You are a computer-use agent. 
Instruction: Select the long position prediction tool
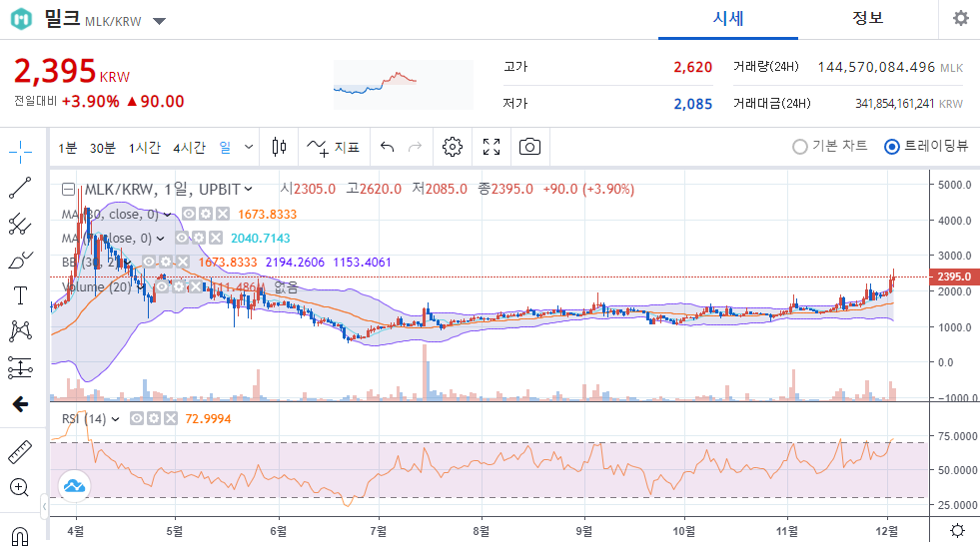coord(20,367)
